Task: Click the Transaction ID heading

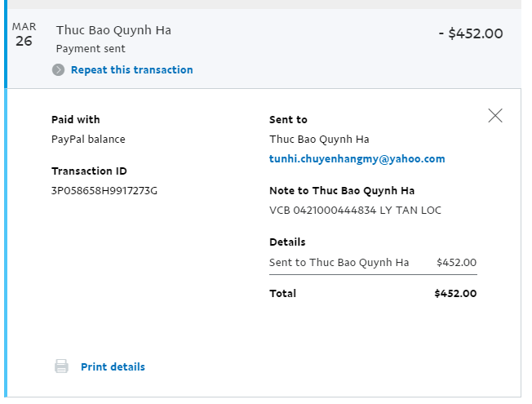Action: tap(89, 171)
